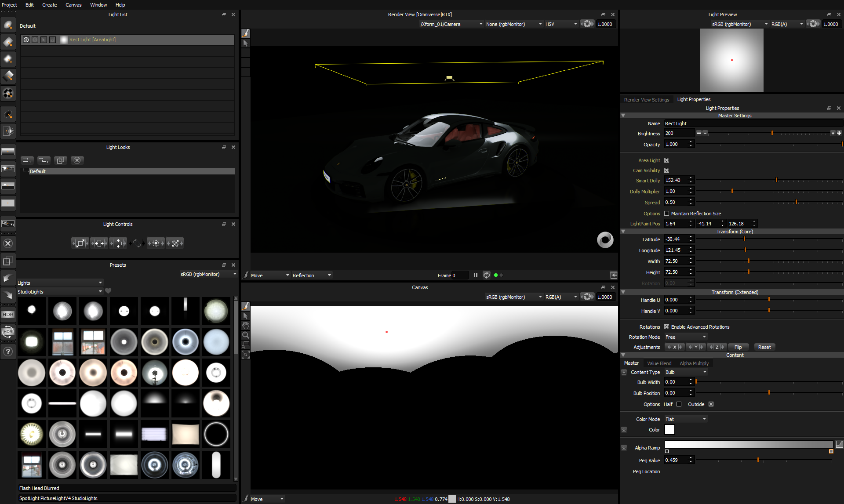Screen dimensions: 844x504
Task: Click the duplicate squares toolbar icon
Action: [x=8, y=261]
